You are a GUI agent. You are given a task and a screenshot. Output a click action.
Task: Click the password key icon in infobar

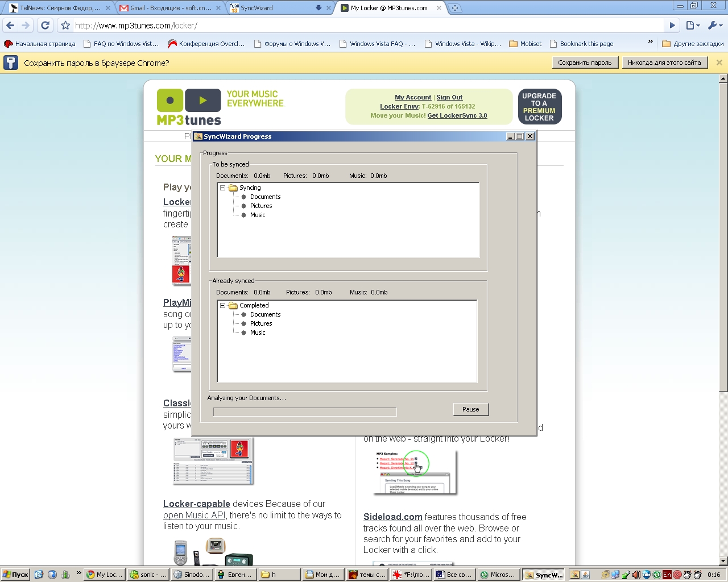pos(11,63)
